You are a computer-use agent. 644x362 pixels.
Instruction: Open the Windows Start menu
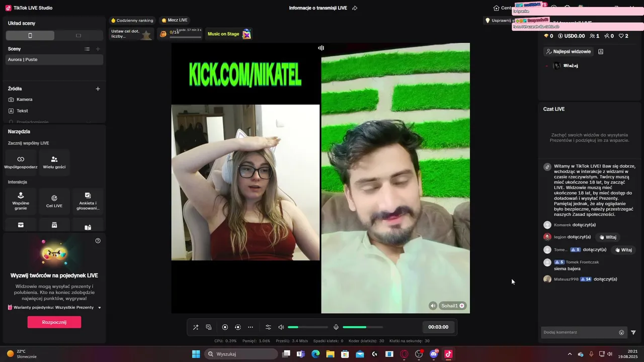click(x=196, y=354)
